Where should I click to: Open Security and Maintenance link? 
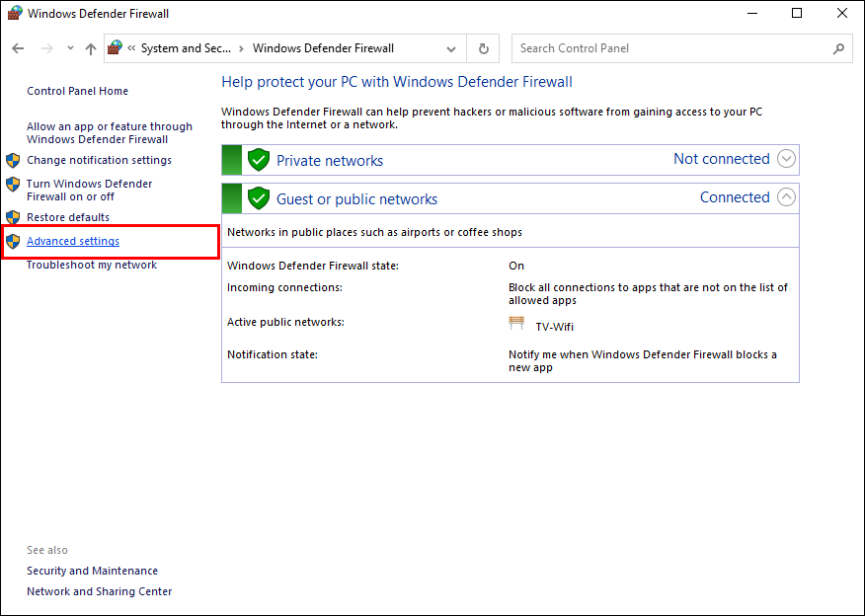(92, 571)
